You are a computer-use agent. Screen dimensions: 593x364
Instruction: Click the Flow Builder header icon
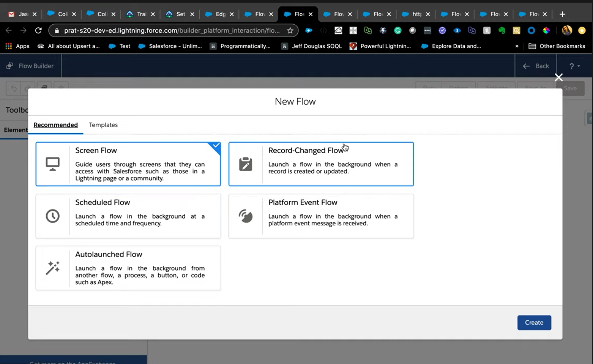coord(9,66)
